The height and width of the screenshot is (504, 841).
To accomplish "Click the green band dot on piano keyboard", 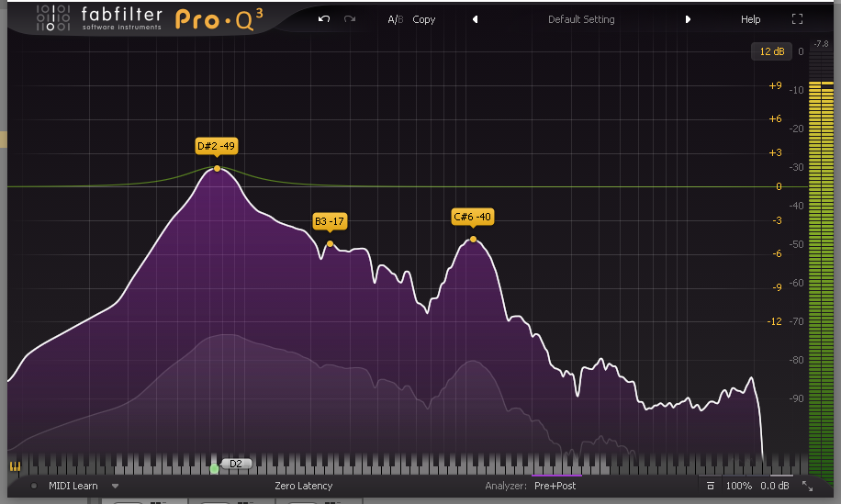I will click(x=214, y=468).
